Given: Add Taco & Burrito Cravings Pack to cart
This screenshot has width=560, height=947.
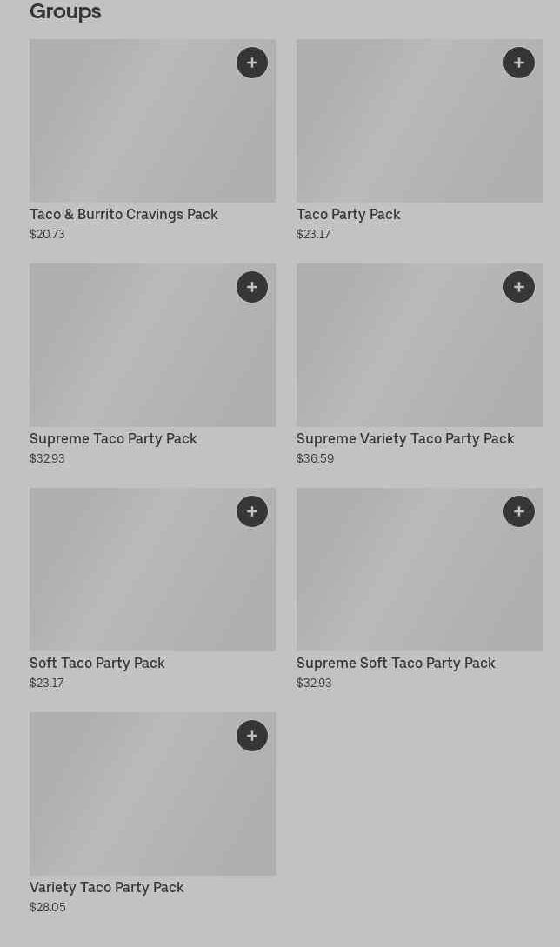Looking at the screenshot, I should [252, 63].
